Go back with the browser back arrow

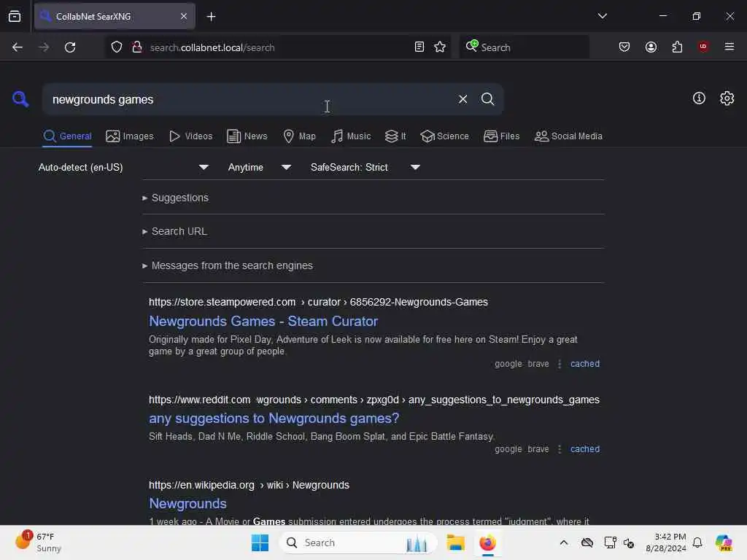tap(18, 47)
